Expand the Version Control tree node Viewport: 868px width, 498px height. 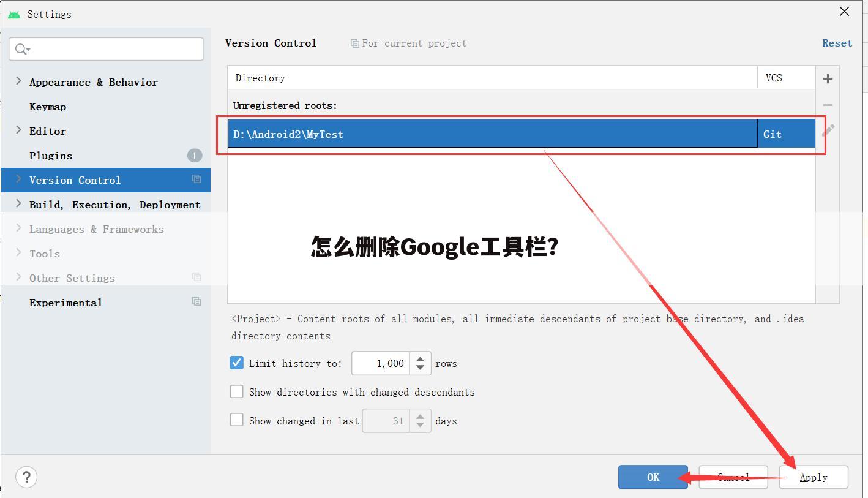(18, 179)
